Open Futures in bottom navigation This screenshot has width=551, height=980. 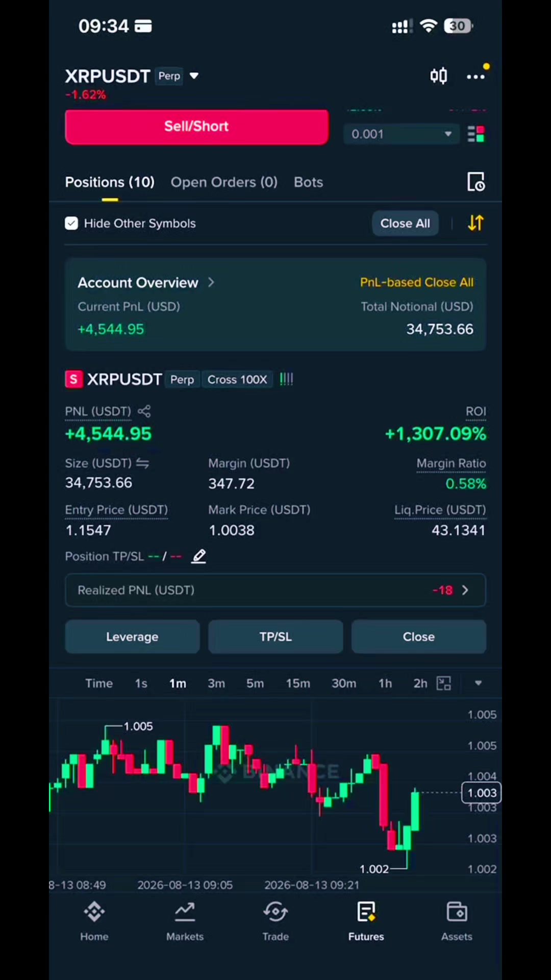coord(366,921)
